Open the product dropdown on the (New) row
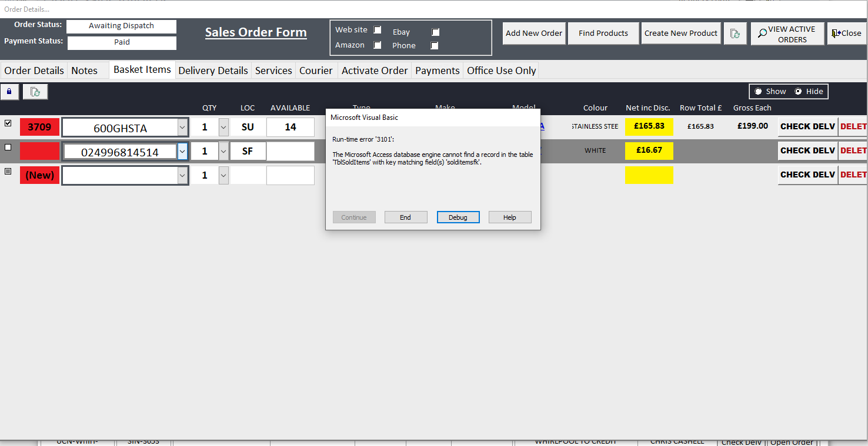This screenshot has height=446, width=868. (x=182, y=175)
